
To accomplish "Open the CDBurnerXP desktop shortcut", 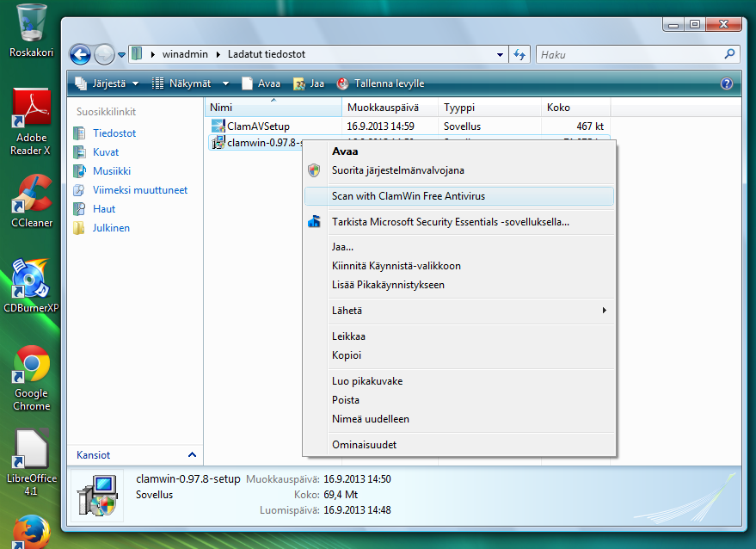I will click(x=31, y=286).
